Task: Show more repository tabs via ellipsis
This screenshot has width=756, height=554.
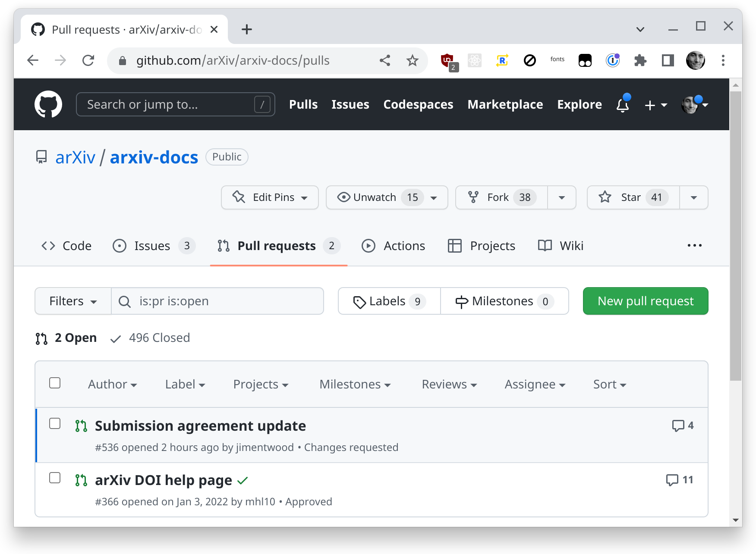Action: point(695,245)
